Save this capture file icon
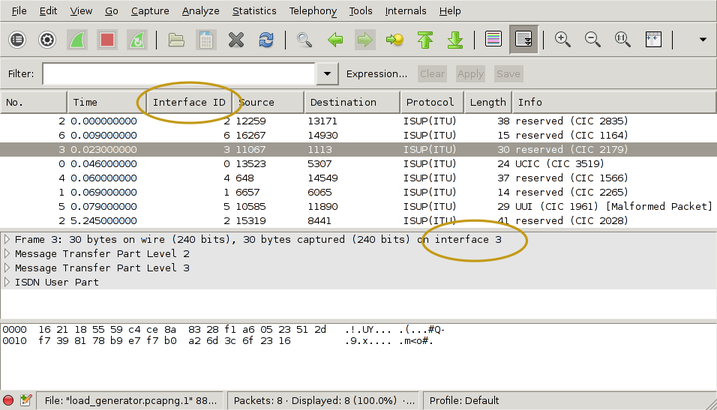 click(x=206, y=40)
